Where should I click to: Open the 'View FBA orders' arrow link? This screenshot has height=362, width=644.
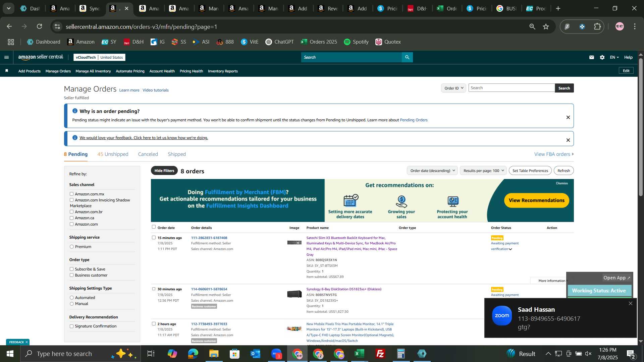pos(554,154)
